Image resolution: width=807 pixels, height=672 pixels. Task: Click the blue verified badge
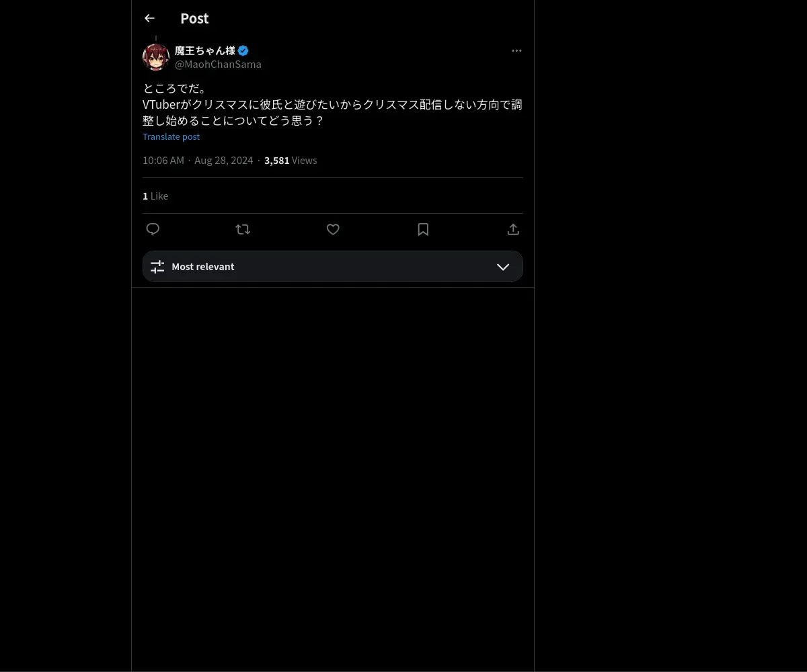(x=243, y=50)
